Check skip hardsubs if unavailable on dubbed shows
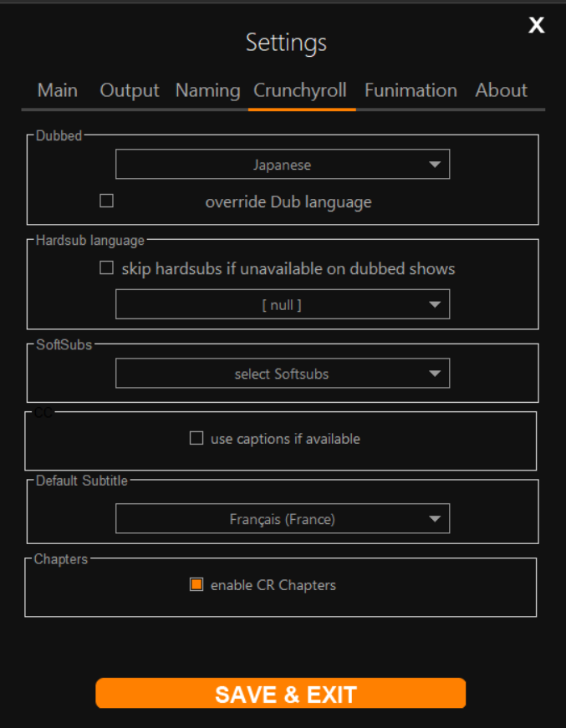Image resolution: width=566 pixels, height=728 pixels. tap(106, 267)
